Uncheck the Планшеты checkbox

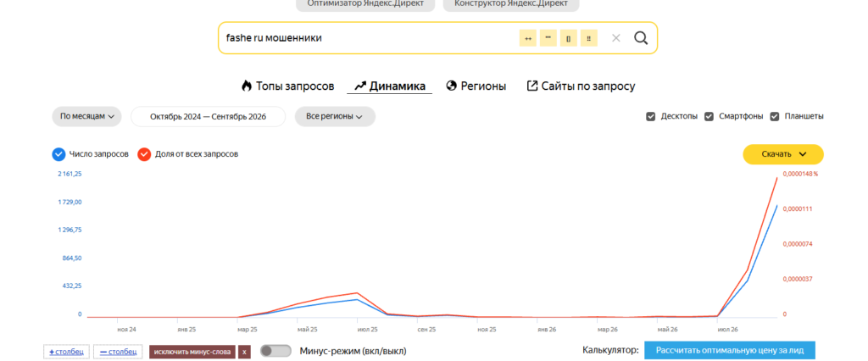775,117
